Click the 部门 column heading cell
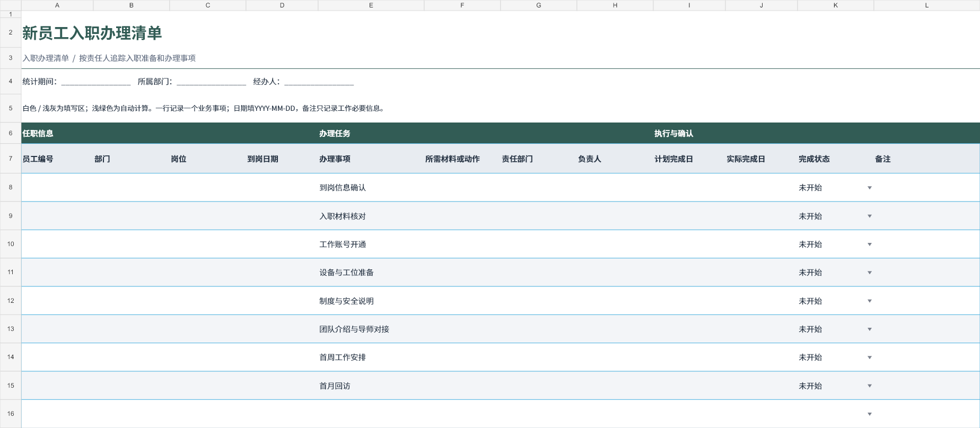 132,159
